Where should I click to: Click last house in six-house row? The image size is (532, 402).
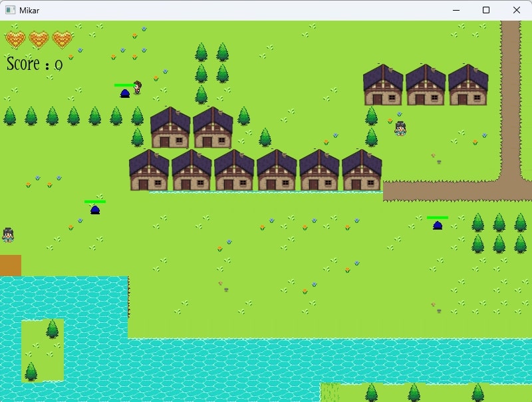[x=362, y=170]
